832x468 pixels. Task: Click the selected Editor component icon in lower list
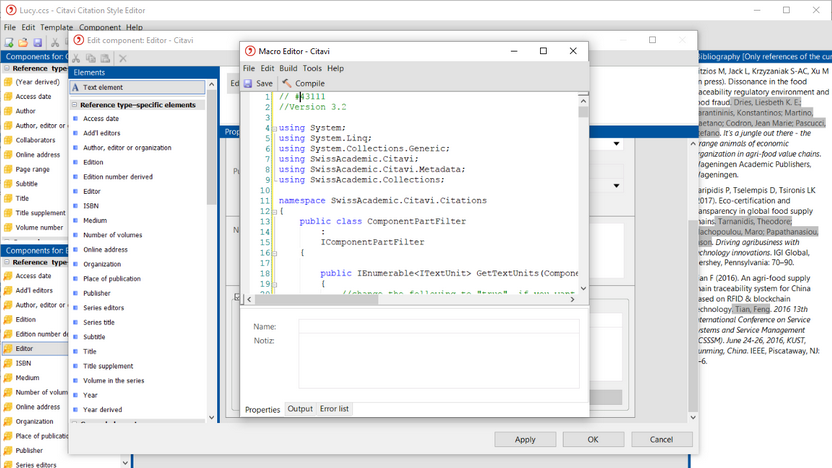tap(8, 349)
